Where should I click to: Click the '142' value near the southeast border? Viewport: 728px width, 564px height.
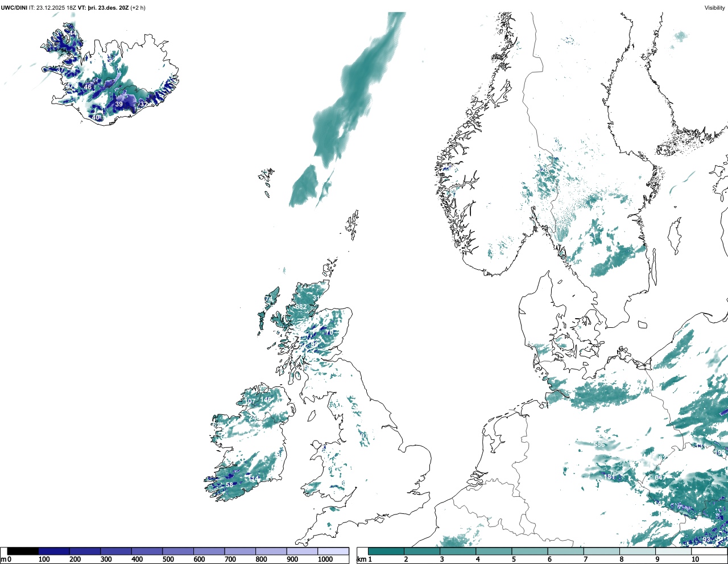[659, 504]
